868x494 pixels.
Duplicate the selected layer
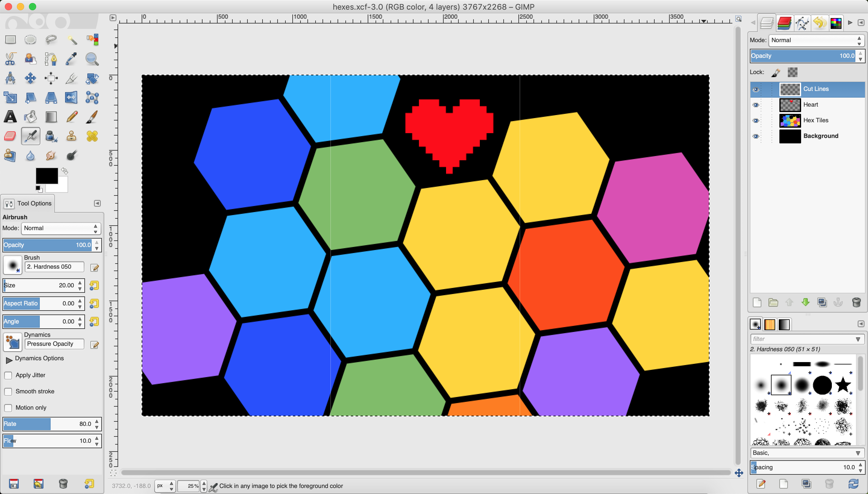[822, 302]
